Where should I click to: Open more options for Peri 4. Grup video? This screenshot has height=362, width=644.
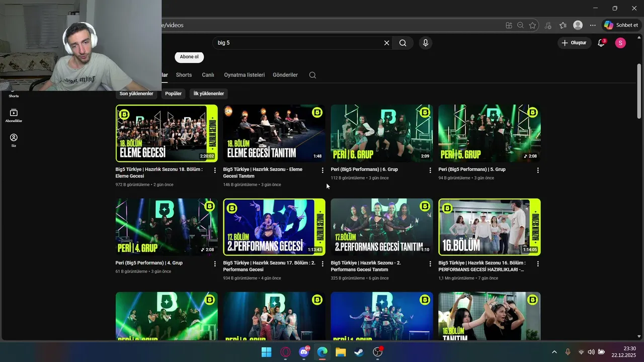pos(215,264)
